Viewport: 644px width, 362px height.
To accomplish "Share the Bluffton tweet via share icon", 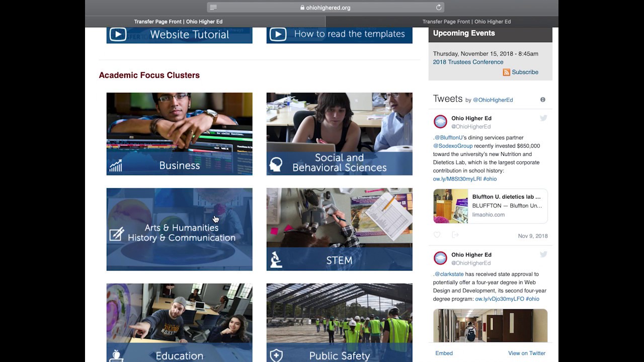I will (455, 235).
